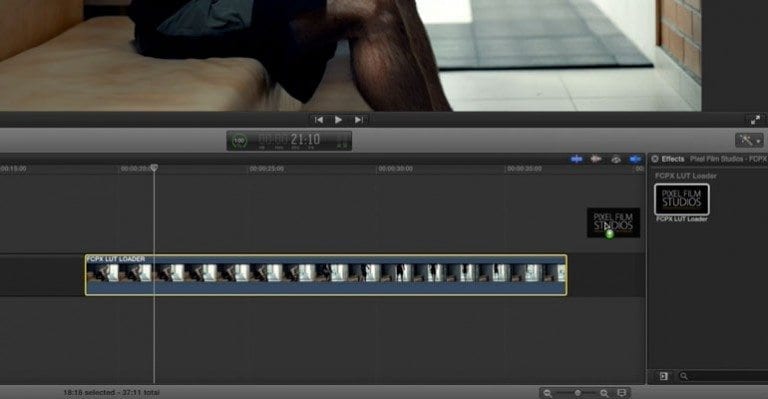Toggle solo for selected clips
768x399 pixels.
click(x=616, y=159)
